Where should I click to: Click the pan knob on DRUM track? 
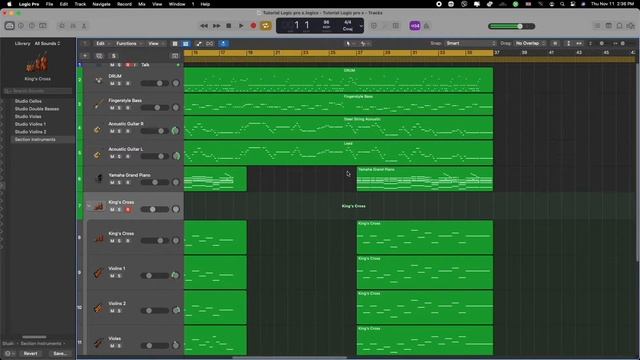point(176,83)
